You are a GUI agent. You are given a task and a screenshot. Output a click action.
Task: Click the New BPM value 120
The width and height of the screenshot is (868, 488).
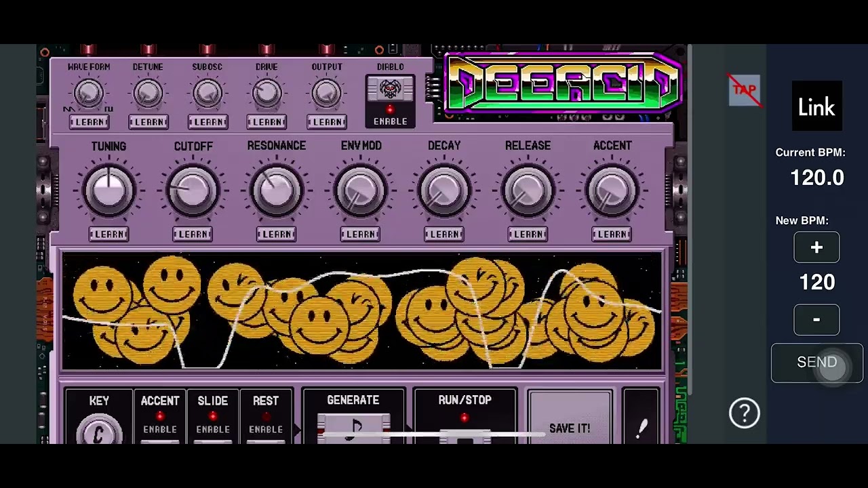coord(816,283)
